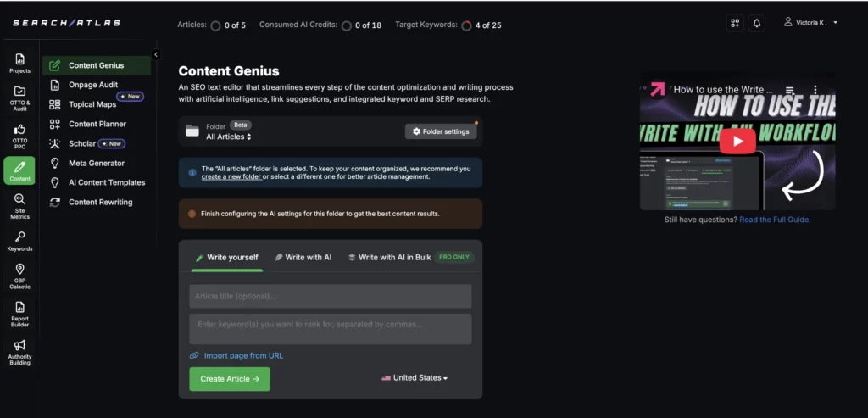Click the PRO ONLY badge

tap(454, 257)
